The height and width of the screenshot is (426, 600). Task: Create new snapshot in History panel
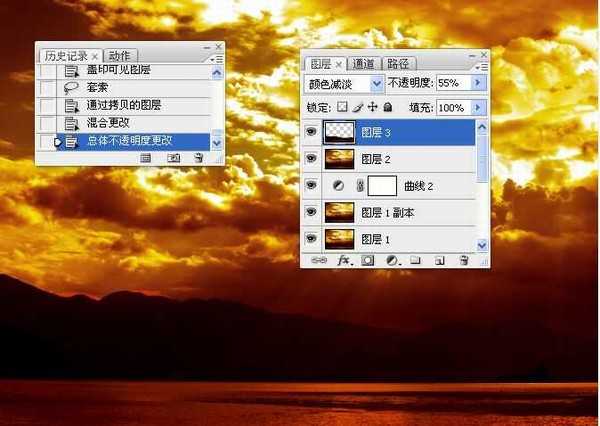coord(173,158)
